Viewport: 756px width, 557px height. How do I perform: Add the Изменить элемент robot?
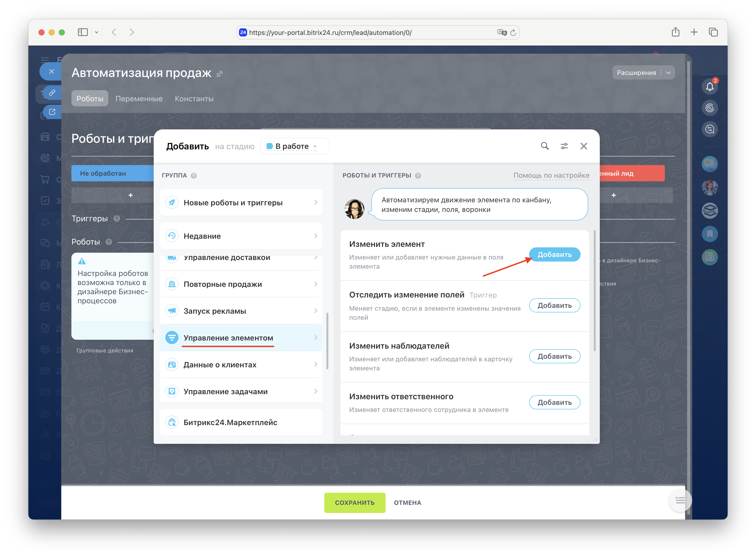pos(554,254)
